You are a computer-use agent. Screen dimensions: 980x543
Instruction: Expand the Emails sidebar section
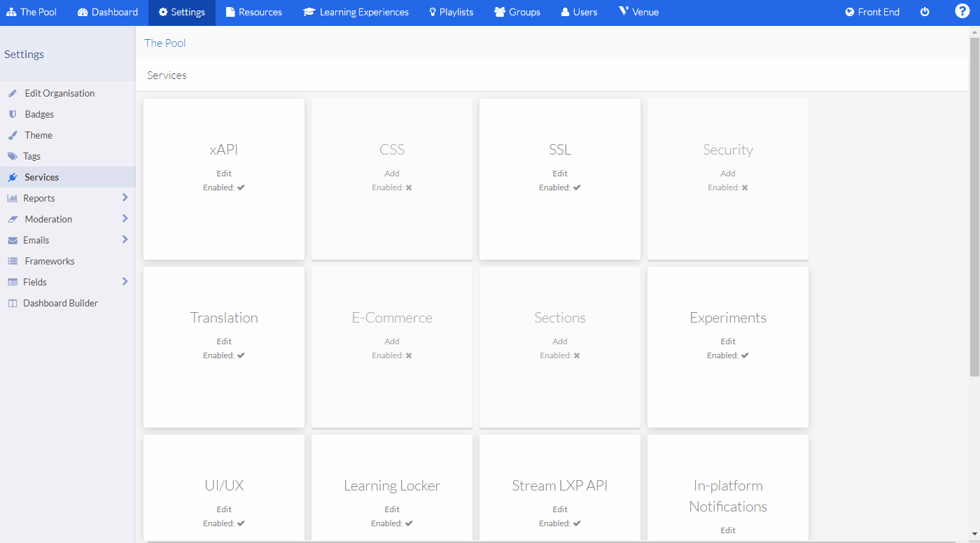125,239
